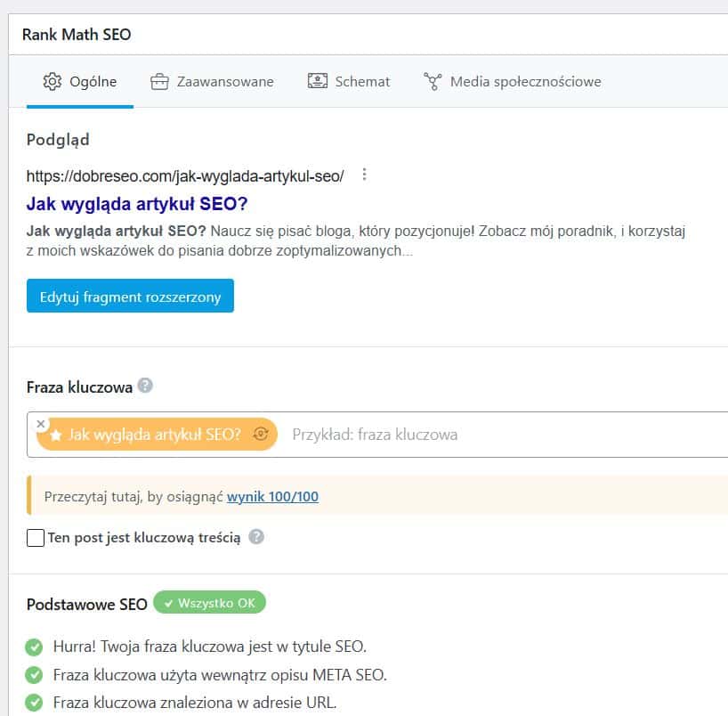
Task: Open the three-dot menu beside preview URL
Action: click(x=364, y=175)
